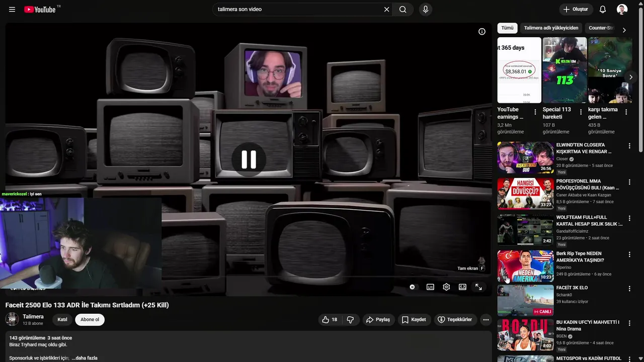
Task: Share the video with Paylaş
Action: point(378,320)
